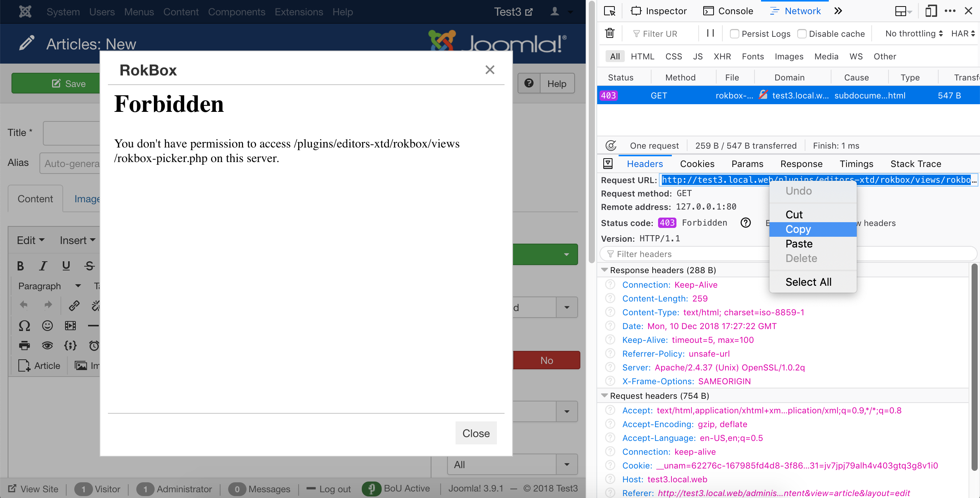980x498 pixels.
Task: Toggle network details pane icon
Action: click(x=608, y=164)
